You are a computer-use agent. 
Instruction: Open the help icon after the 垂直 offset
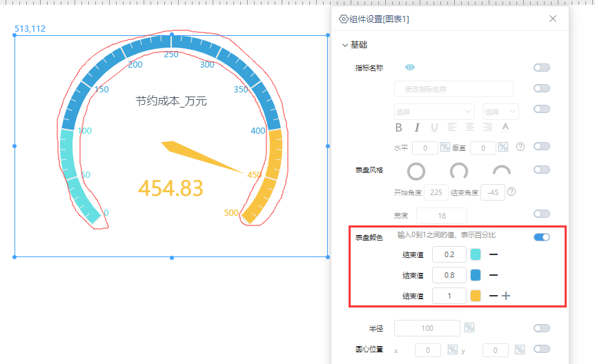click(x=520, y=147)
